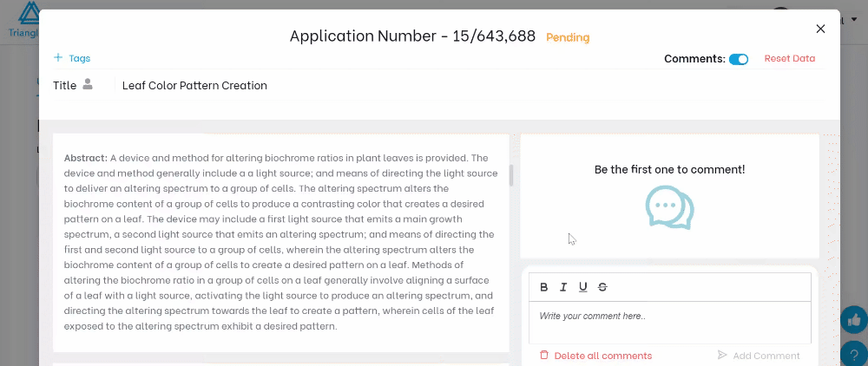Image resolution: width=868 pixels, height=366 pixels.
Task: Click Reset Data
Action: click(x=789, y=59)
